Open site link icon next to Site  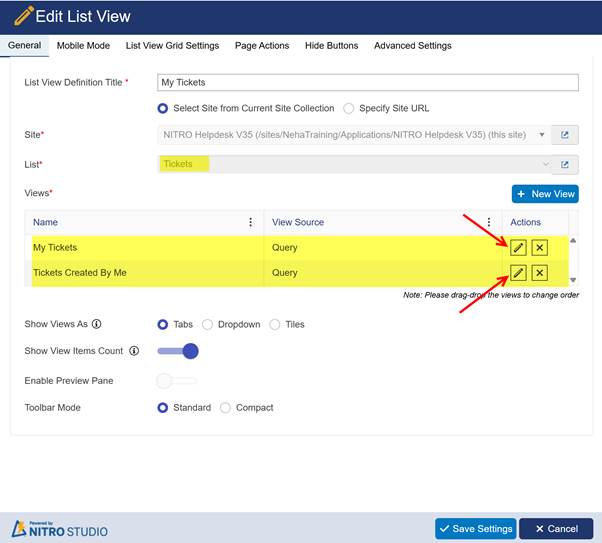[x=565, y=135]
